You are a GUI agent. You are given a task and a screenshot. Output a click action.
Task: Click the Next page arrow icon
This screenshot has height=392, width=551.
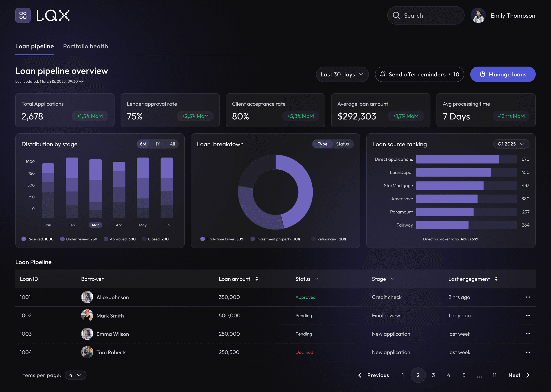(x=528, y=375)
